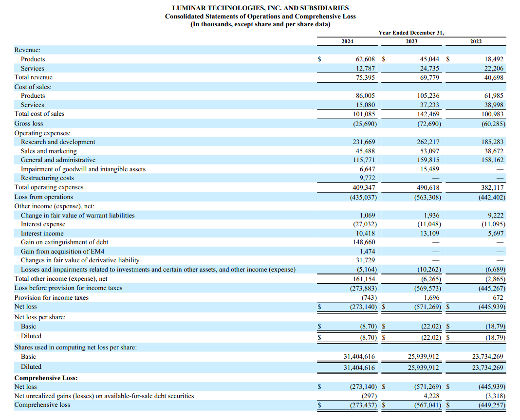Click total operating expenses value 490,618
The height and width of the screenshot is (420, 520).
[428, 188]
